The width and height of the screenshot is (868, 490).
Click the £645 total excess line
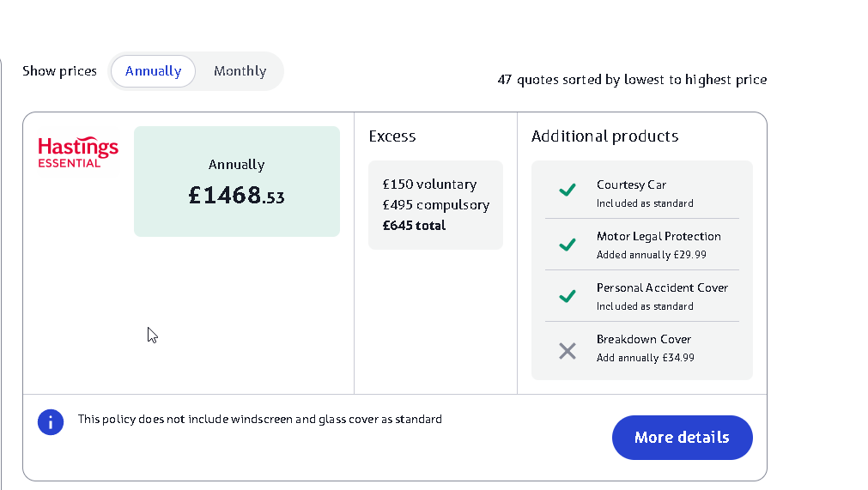tap(415, 226)
